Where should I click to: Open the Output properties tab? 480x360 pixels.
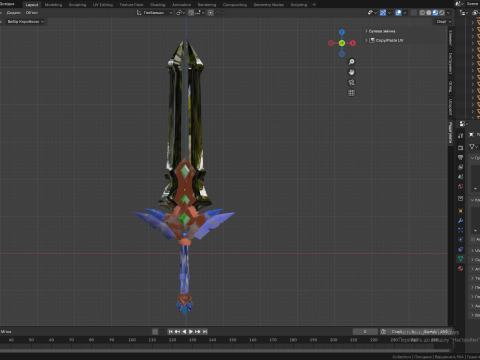[x=460, y=157]
